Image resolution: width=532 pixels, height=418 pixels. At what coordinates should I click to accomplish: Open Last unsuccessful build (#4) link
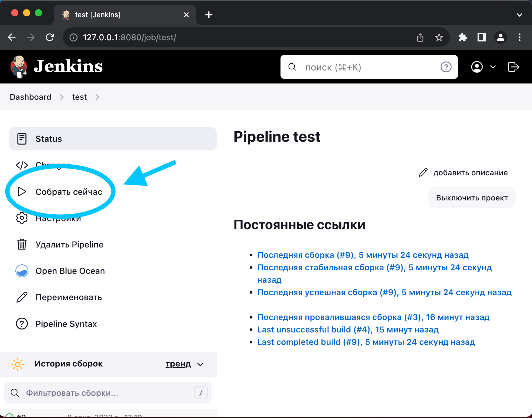click(x=348, y=329)
